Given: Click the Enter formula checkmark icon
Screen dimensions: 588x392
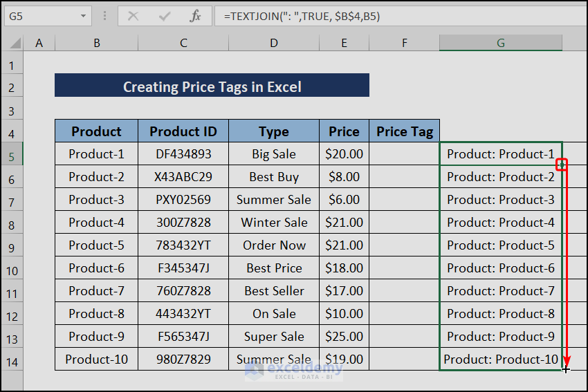Looking at the screenshot, I should coord(165,16).
